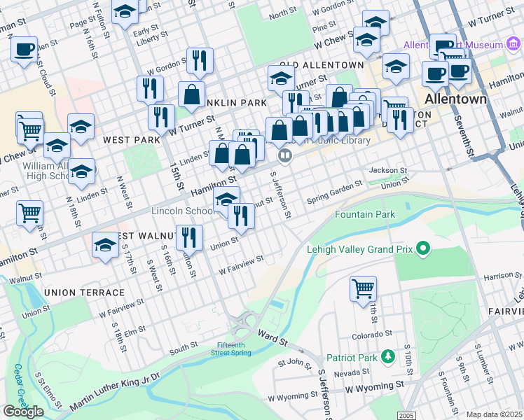This screenshot has width=524, height=420.
Task: Select the Lincoln School graduation cap marker
Action: [227, 200]
